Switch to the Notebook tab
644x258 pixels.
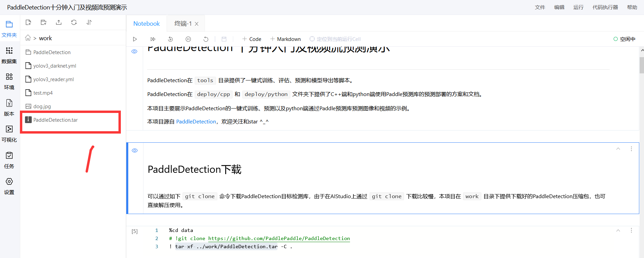(x=146, y=23)
